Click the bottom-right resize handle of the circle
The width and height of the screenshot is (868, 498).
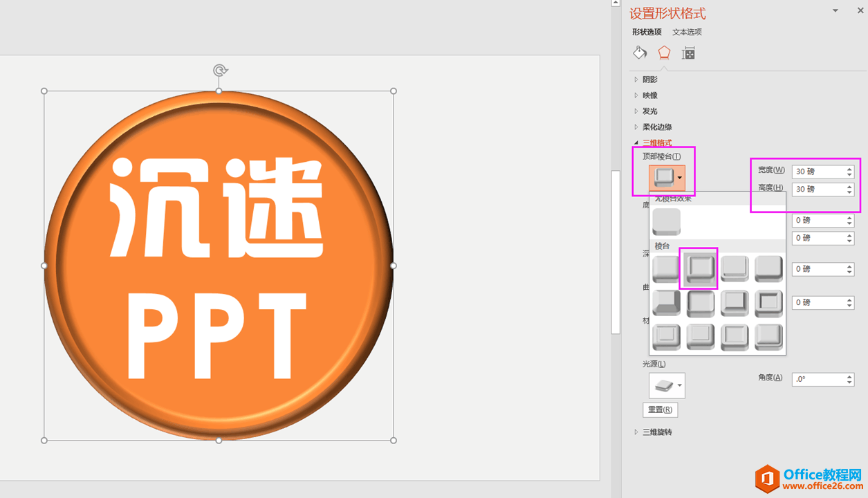point(394,441)
